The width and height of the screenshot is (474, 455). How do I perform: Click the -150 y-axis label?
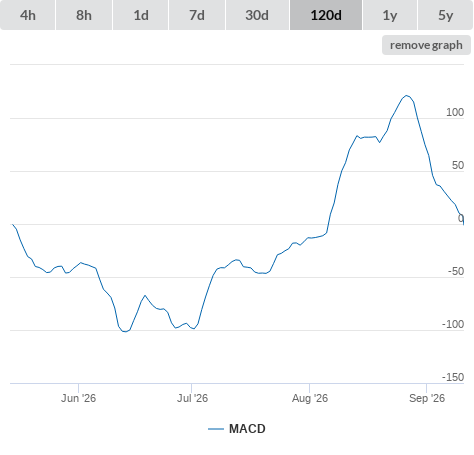(x=453, y=377)
